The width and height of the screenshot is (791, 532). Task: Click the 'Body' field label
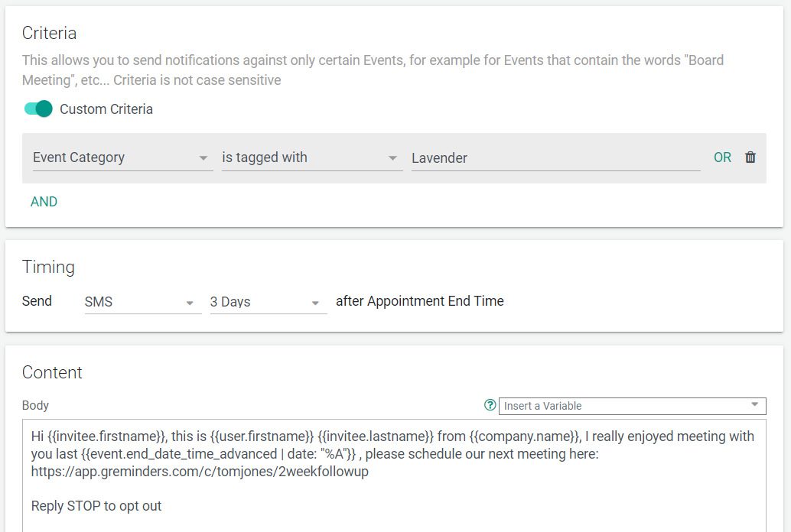click(35, 405)
